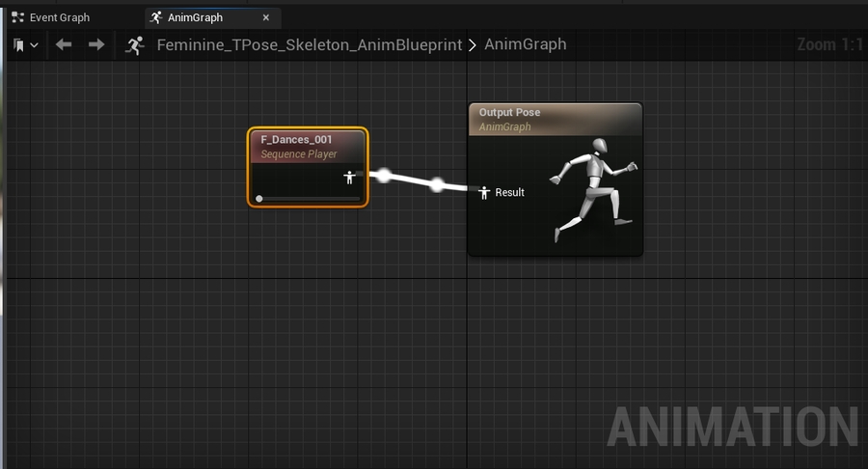The height and width of the screenshot is (469, 868).
Task: Open Feminine_TPose_Skeleton_AnimBlueprint breadcrumb link
Action: (x=309, y=44)
